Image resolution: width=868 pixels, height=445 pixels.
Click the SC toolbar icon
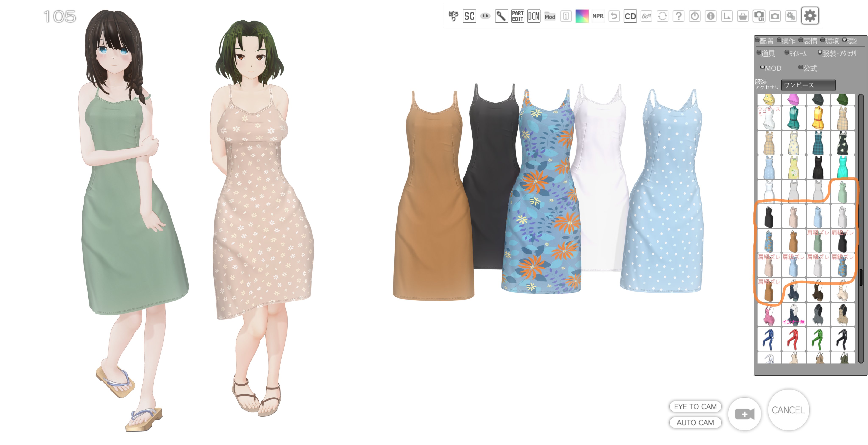(x=469, y=16)
